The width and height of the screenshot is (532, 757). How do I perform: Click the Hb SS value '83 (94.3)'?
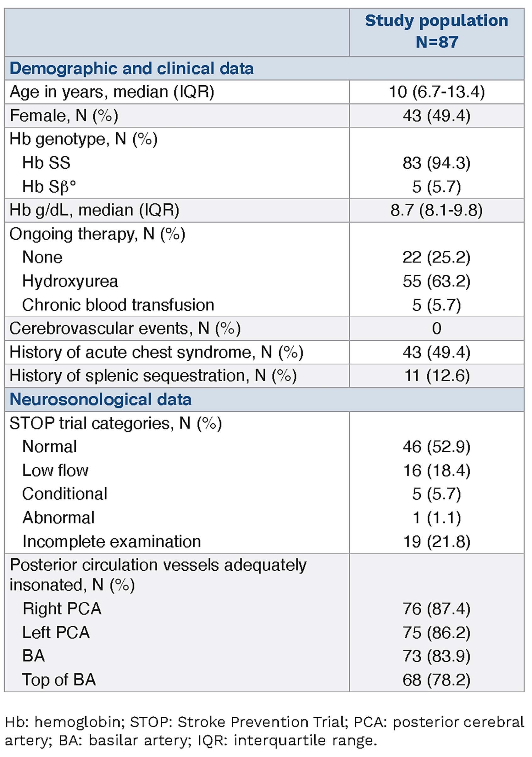tap(436, 163)
